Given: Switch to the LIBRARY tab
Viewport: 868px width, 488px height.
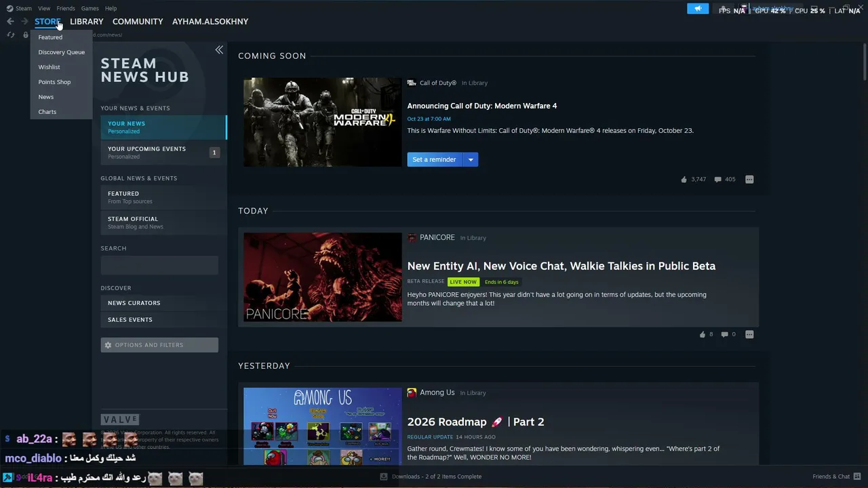Looking at the screenshot, I should [x=87, y=22].
